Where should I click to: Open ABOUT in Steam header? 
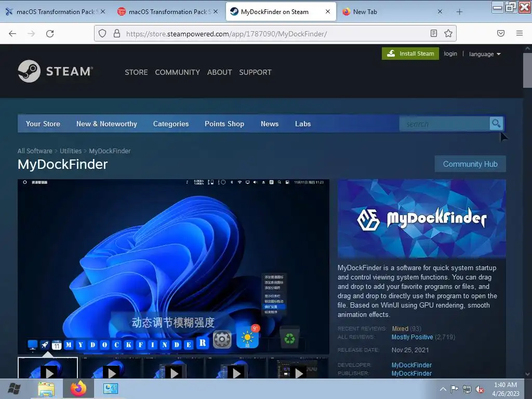(220, 72)
